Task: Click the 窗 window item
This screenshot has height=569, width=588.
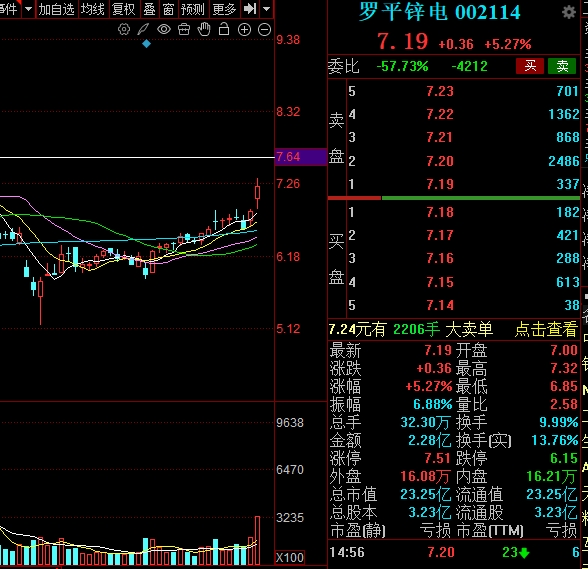Action: (168, 9)
